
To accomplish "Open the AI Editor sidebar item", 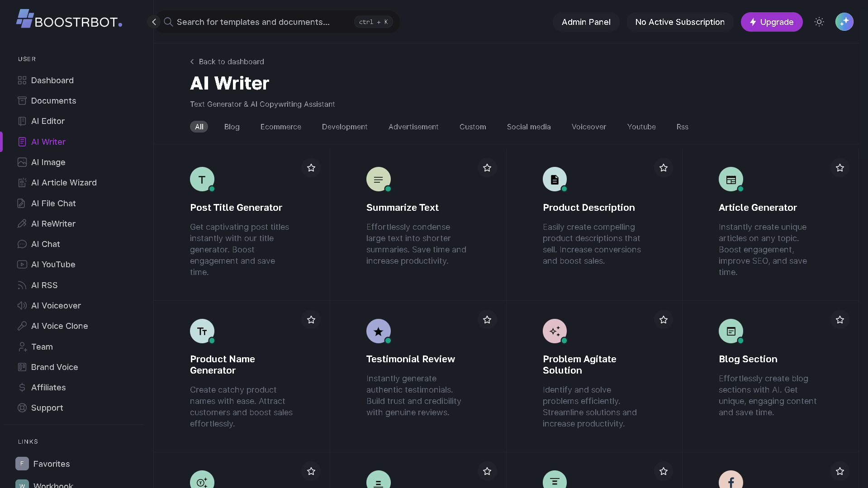I will click(x=41, y=121).
